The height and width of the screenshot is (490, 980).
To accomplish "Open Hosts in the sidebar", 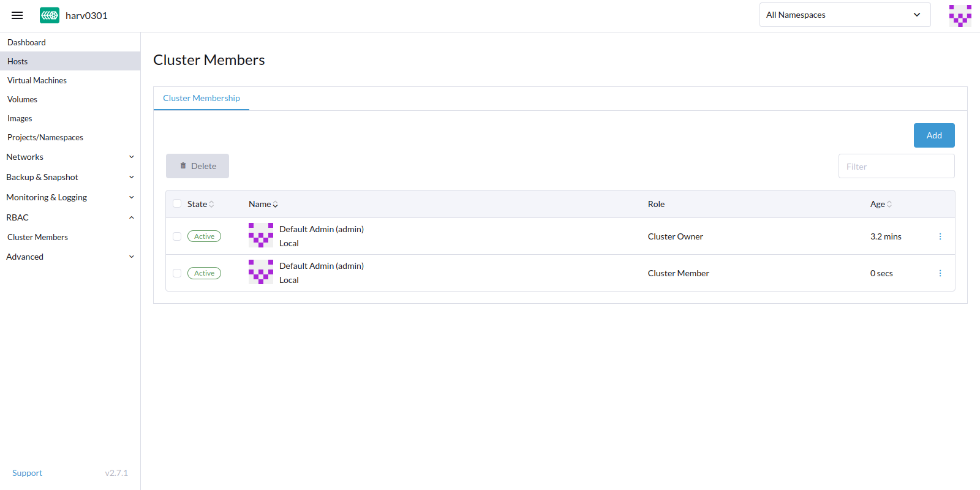I will coord(70,61).
